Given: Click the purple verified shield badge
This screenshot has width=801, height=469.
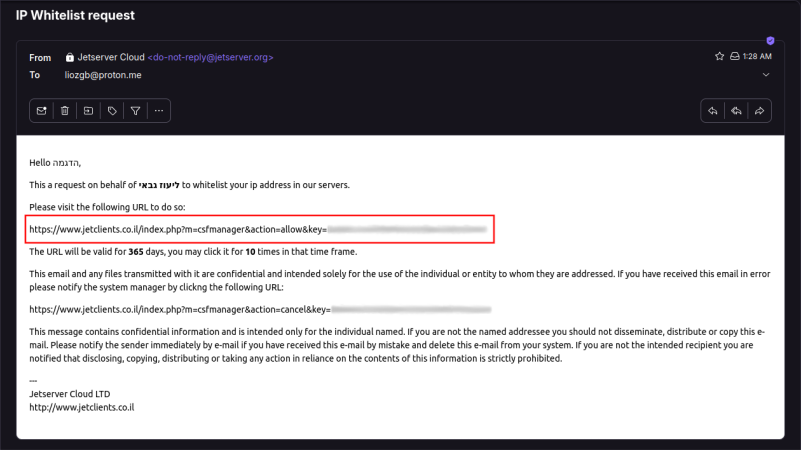Looking at the screenshot, I should point(770,41).
